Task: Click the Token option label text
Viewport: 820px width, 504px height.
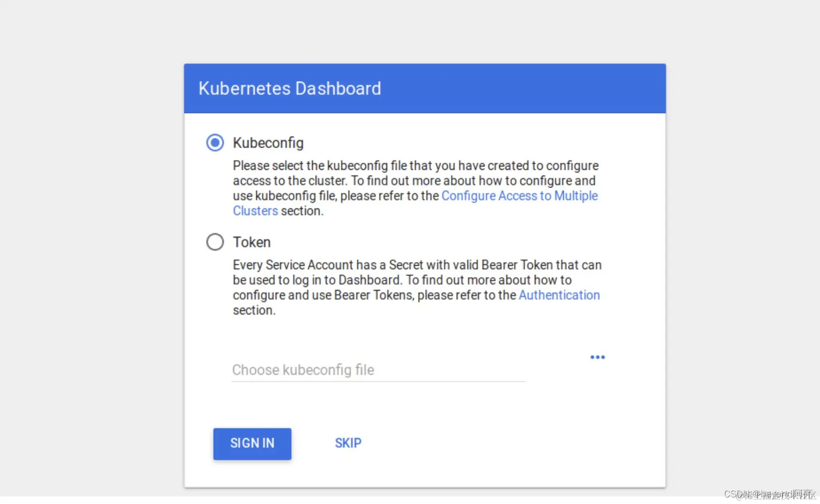Action: coord(252,242)
